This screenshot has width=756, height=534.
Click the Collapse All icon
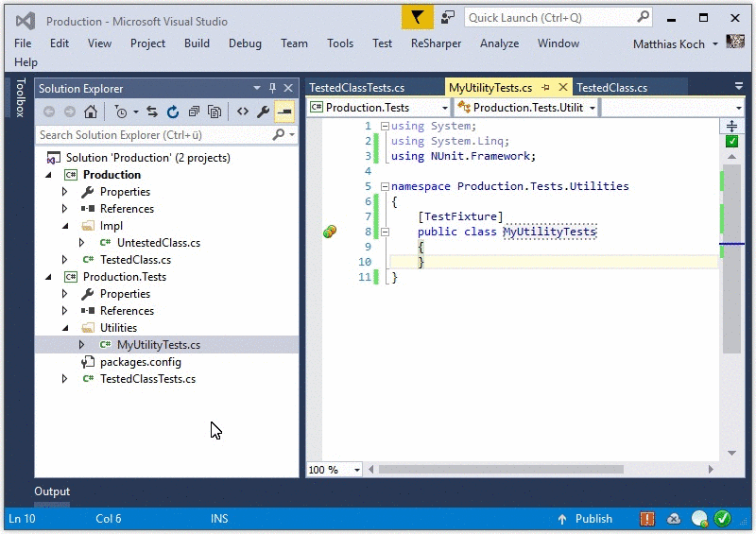click(194, 112)
